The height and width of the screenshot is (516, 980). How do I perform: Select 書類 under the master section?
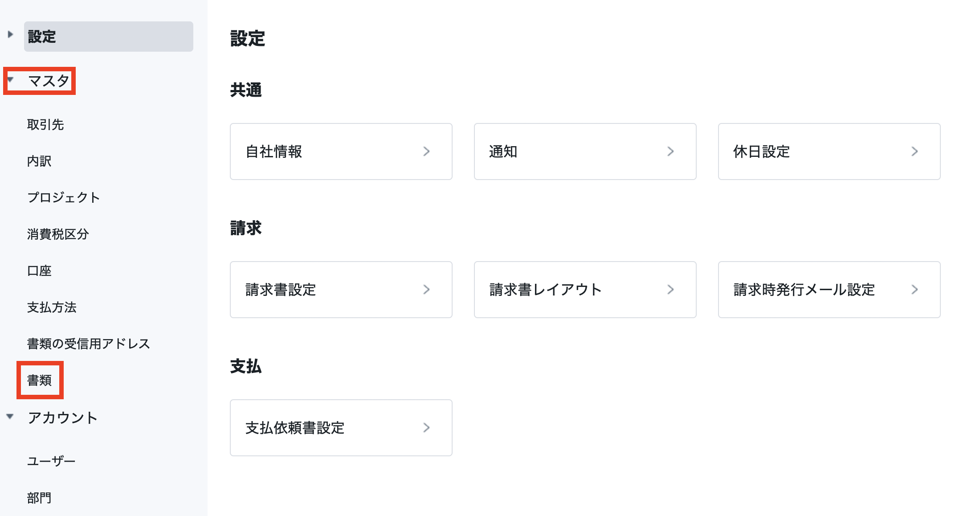click(x=39, y=381)
